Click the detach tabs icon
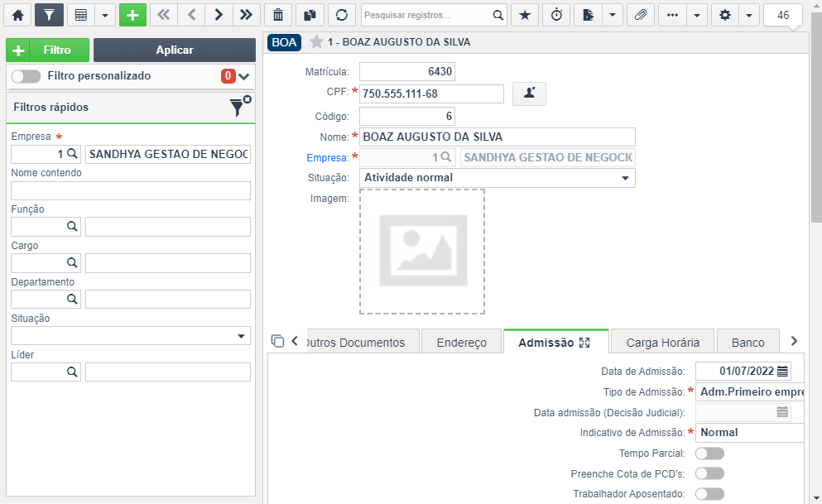 click(278, 341)
